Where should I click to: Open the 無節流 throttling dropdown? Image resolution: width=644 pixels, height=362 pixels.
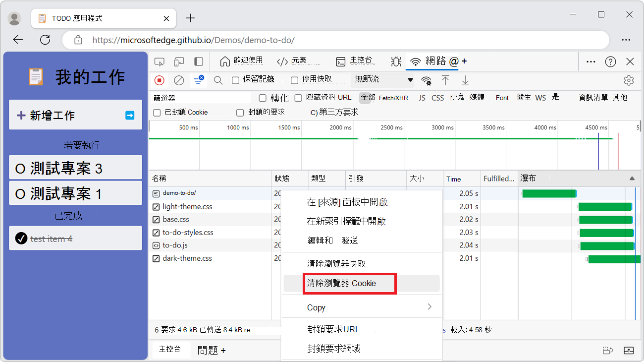381,80
